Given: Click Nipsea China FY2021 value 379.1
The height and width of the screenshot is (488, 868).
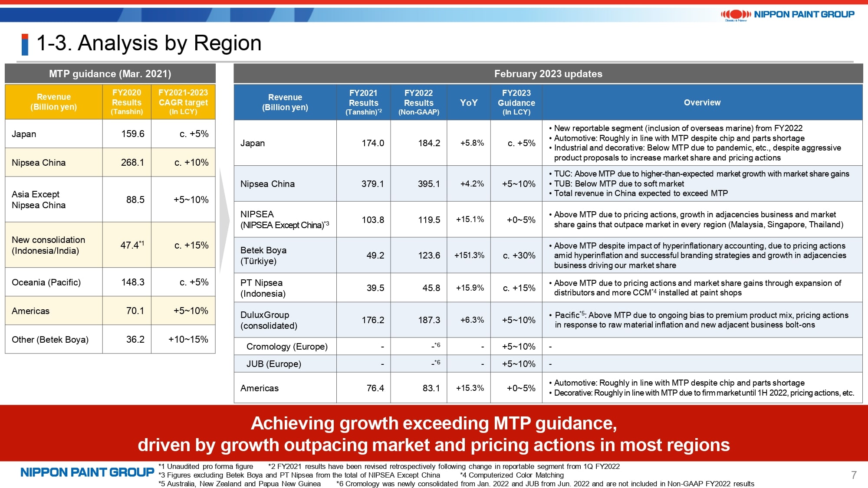Looking at the screenshot, I should click(x=373, y=183).
